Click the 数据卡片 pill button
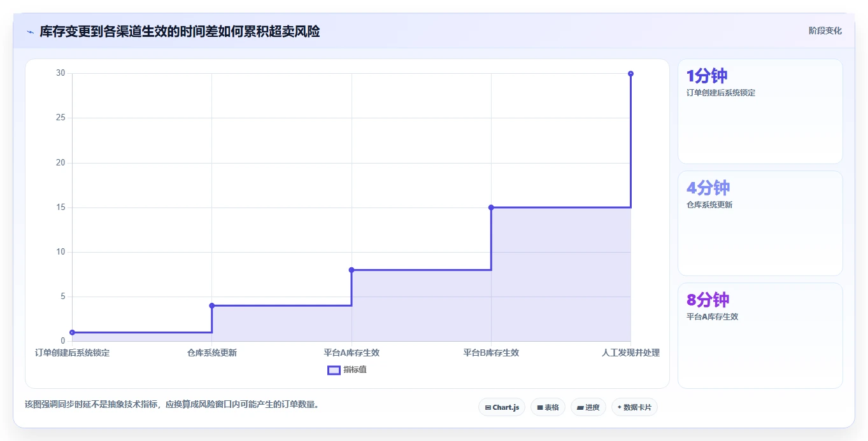 (634, 407)
